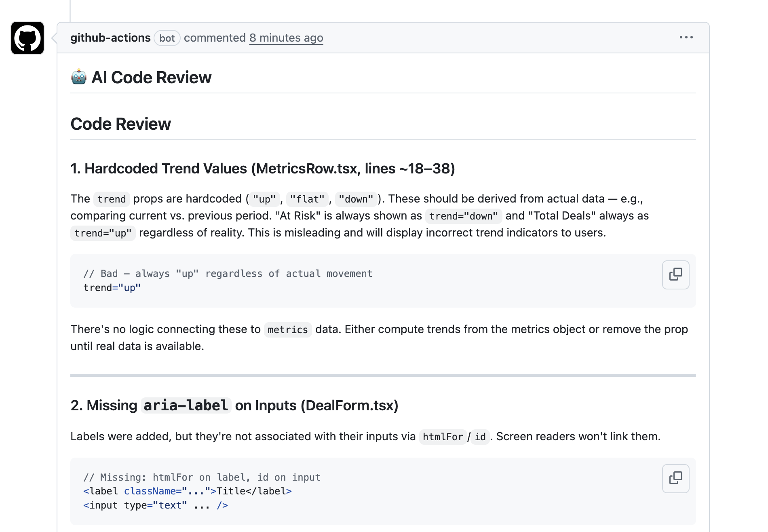Copy the label and input code snippet
The height and width of the screenshot is (532, 768).
(675, 479)
